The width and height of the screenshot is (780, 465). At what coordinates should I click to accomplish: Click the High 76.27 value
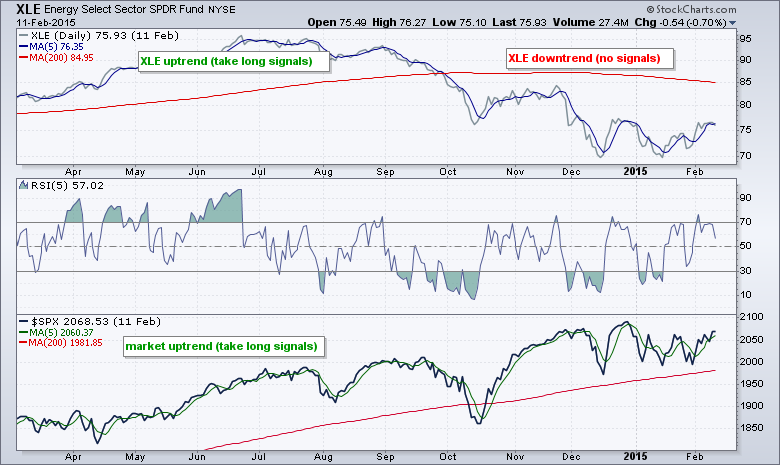click(399, 22)
